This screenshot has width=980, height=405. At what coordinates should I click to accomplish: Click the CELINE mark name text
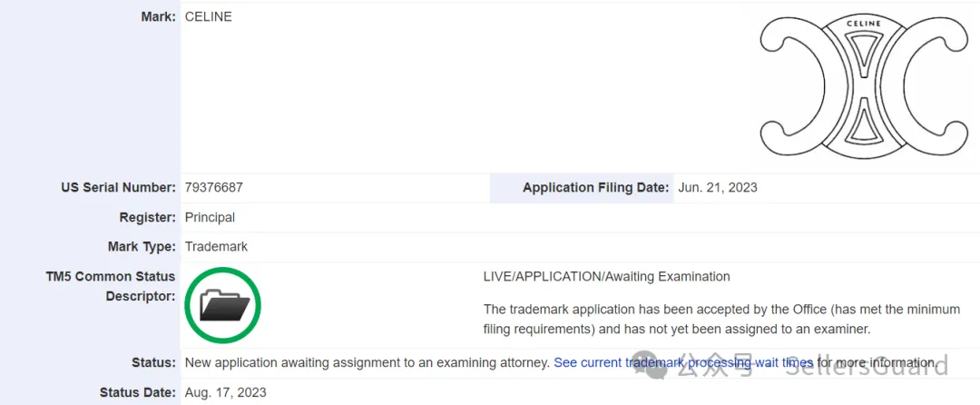click(208, 16)
